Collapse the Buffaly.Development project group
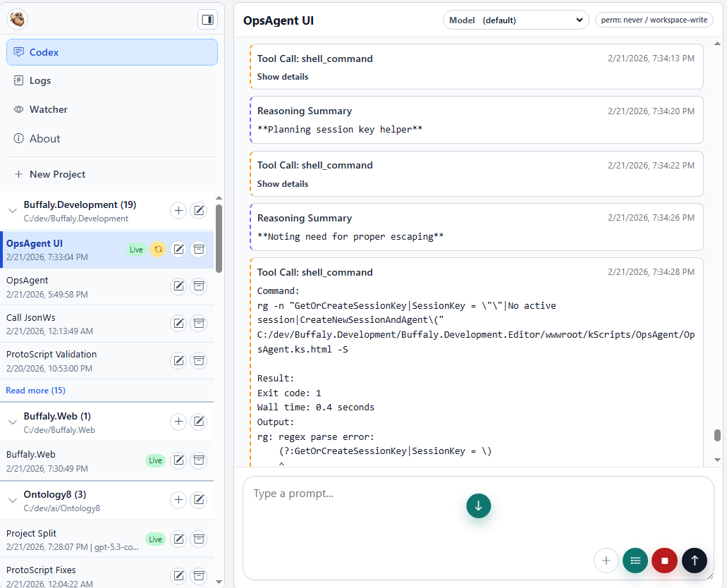The height and width of the screenshot is (588, 727). pos(13,209)
